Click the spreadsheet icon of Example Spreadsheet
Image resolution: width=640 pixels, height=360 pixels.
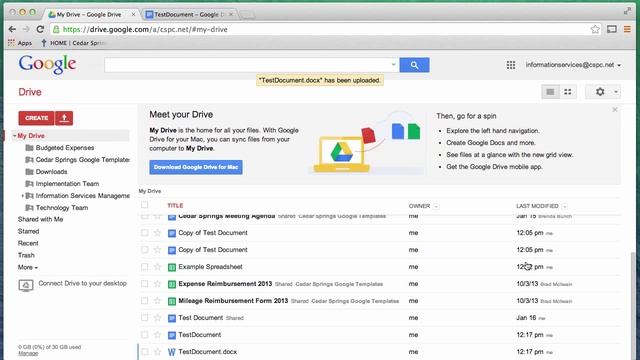click(x=172, y=267)
